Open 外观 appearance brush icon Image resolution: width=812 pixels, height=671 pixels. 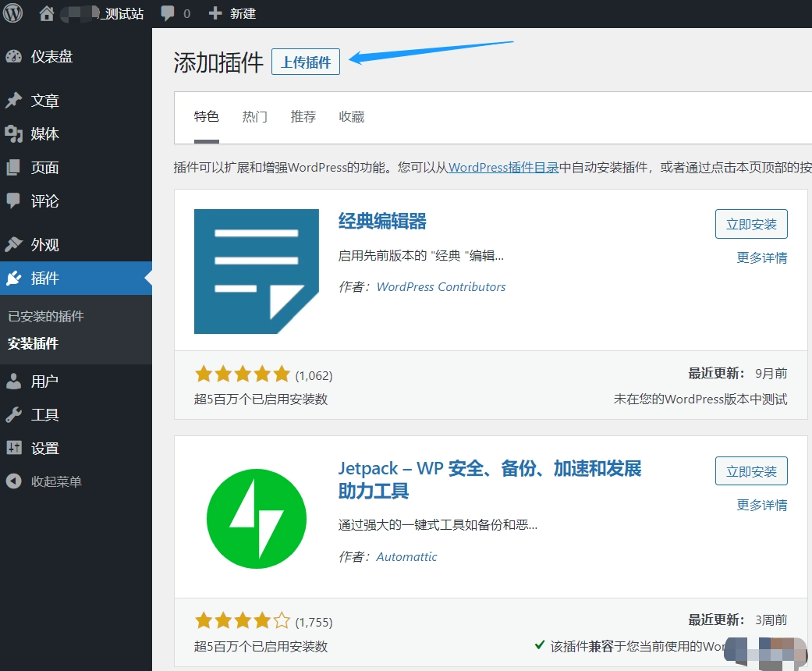click(13, 245)
